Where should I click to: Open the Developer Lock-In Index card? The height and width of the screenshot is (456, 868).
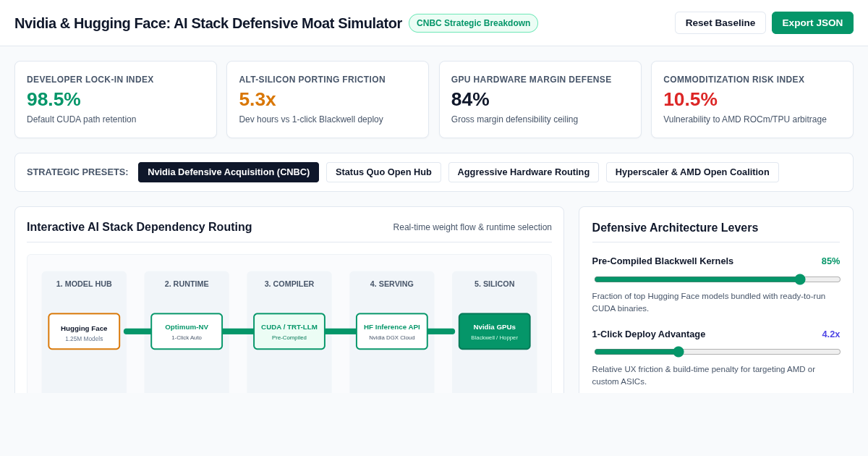[116, 100]
